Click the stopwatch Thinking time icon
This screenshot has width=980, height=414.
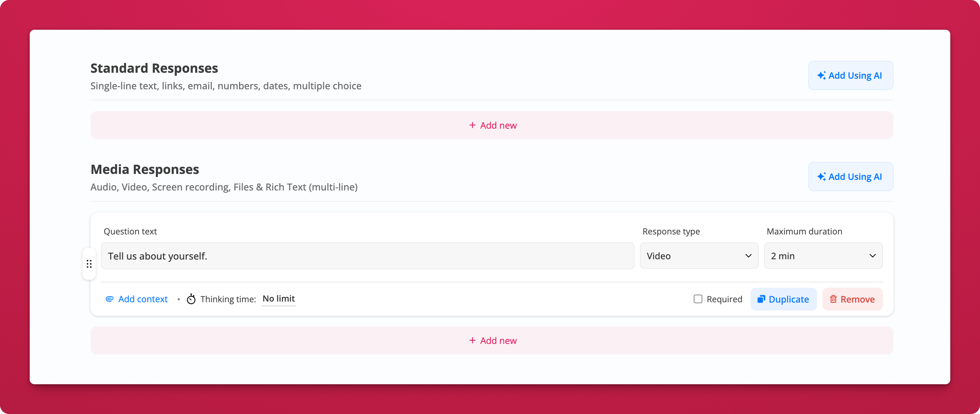click(191, 299)
